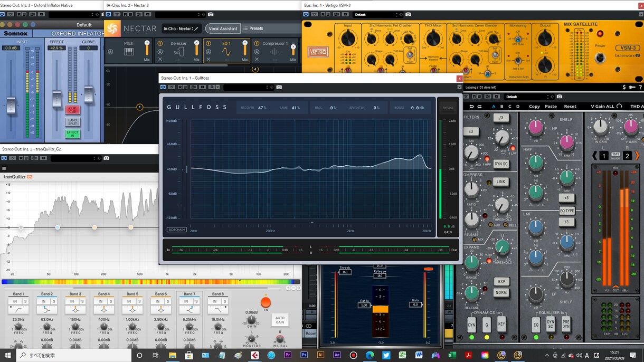
Task: Open Oxford Inflator Default preset selector
Action: [x=84, y=25]
